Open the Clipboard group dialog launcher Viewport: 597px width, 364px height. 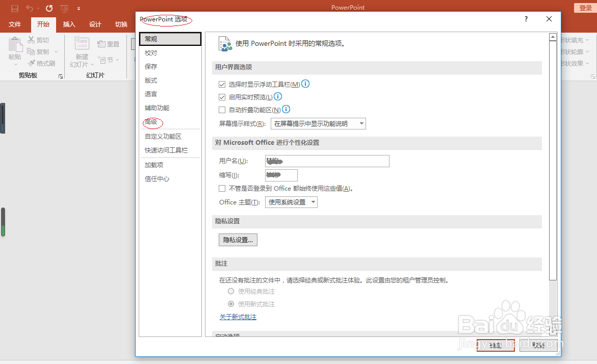click(61, 76)
